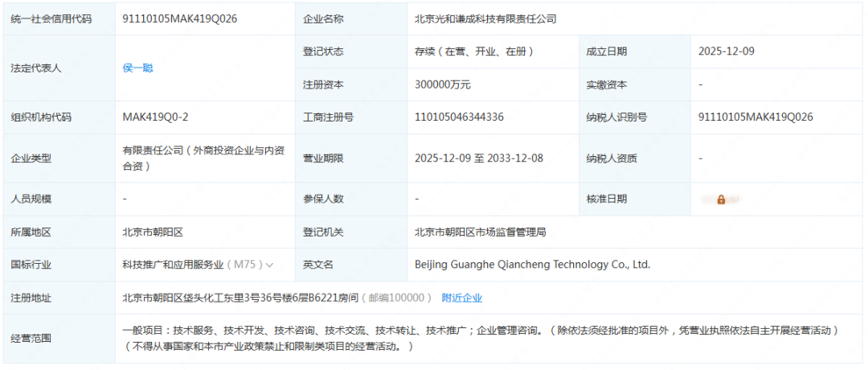Image resolution: width=868 pixels, height=370 pixels.
Task: Click the 登记机关 label cell
Action: [x=351, y=232]
